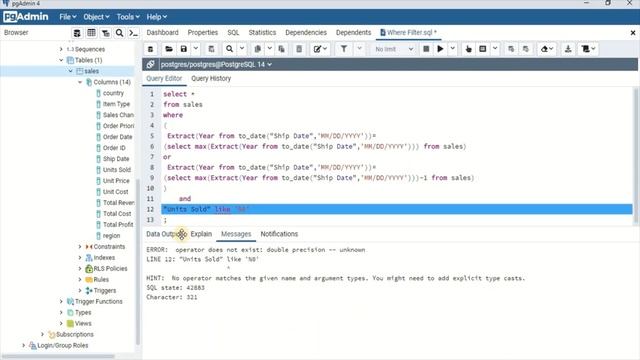Image resolution: width=640 pixels, height=360 pixels.
Task: Switch to the SQL tab
Action: 233,32
